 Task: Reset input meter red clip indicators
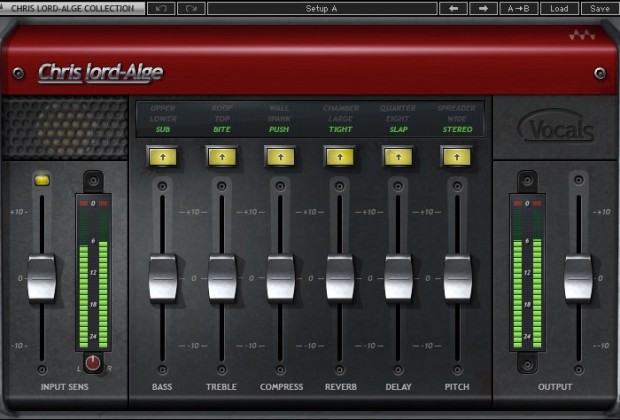[x=93, y=203]
